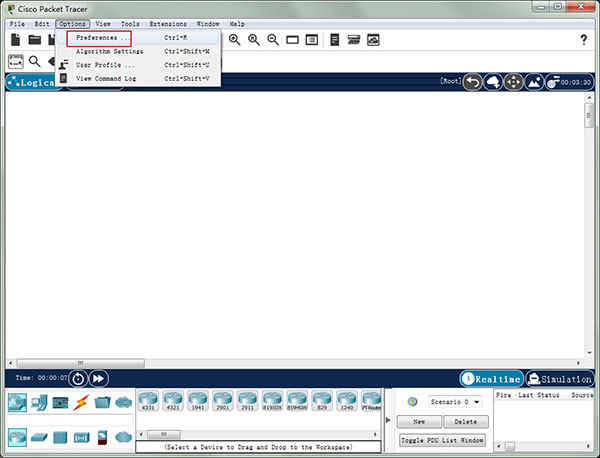Viewport: 600px width, 458px height.
Task: Click the network information server-like icon
Action: click(334, 40)
